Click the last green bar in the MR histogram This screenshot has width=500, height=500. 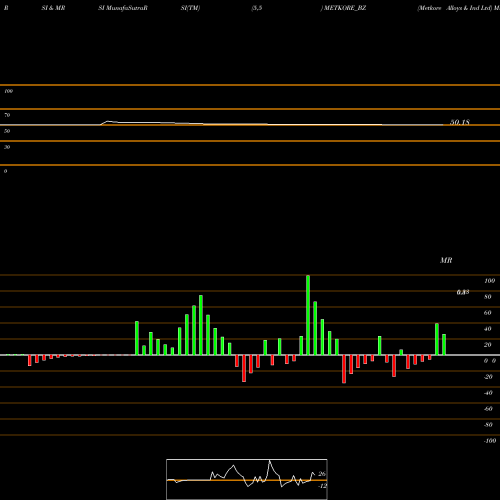tap(444, 344)
